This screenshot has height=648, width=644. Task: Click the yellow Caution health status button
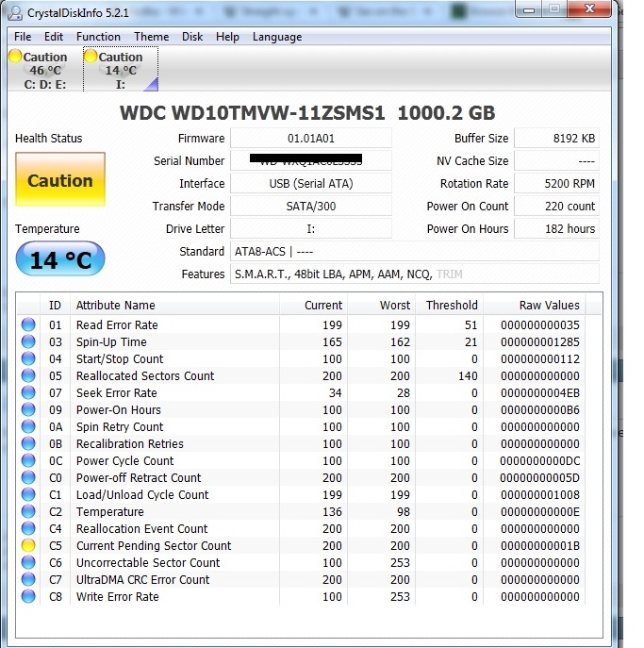coord(60,181)
